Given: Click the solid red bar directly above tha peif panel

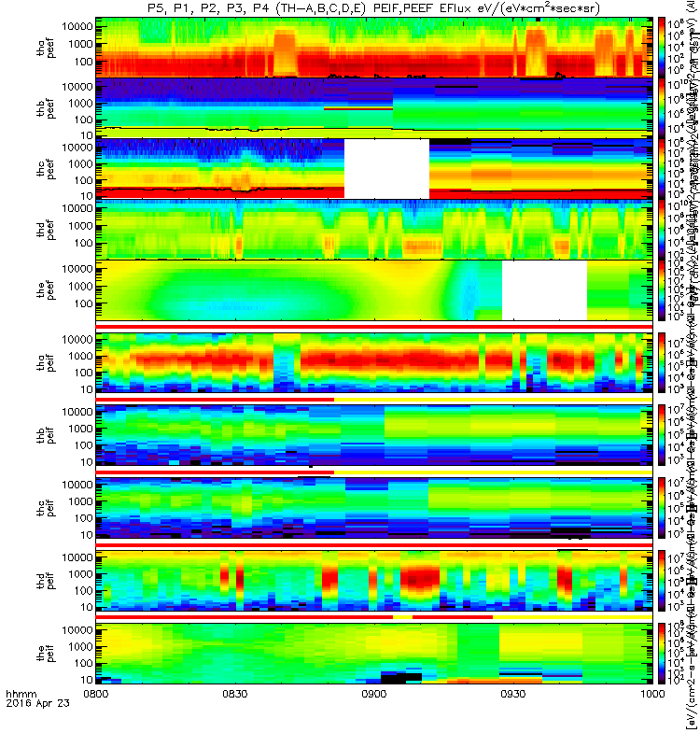Looking at the screenshot, I should [x=374, y=327].
